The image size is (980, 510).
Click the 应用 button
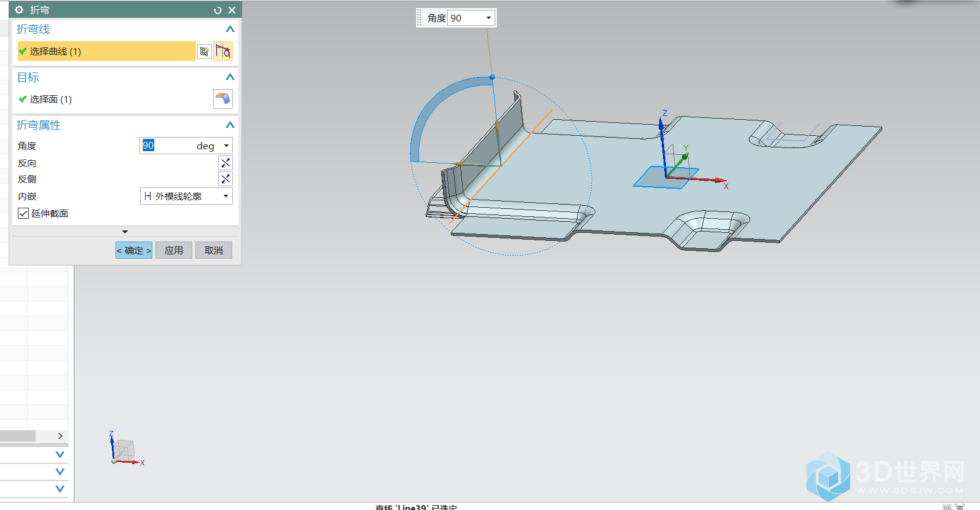coord(174,250)
